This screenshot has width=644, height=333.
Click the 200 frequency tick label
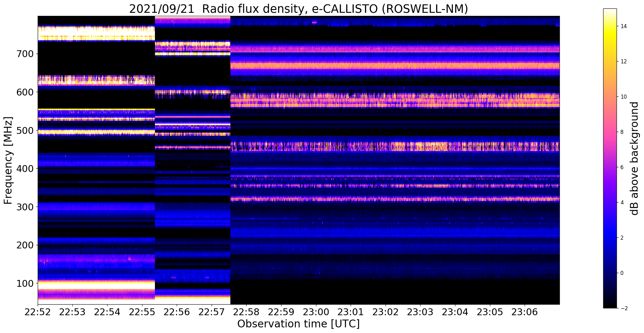click(x=25, y=245)
